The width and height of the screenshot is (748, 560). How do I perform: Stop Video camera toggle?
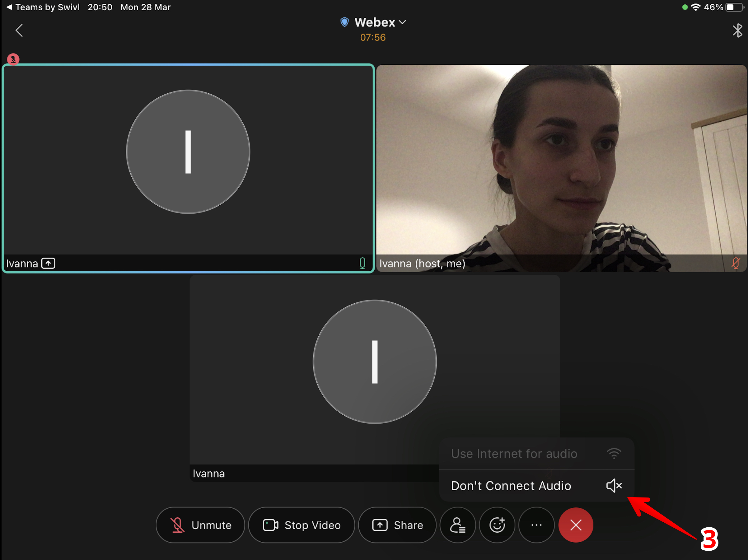(301, 525)
